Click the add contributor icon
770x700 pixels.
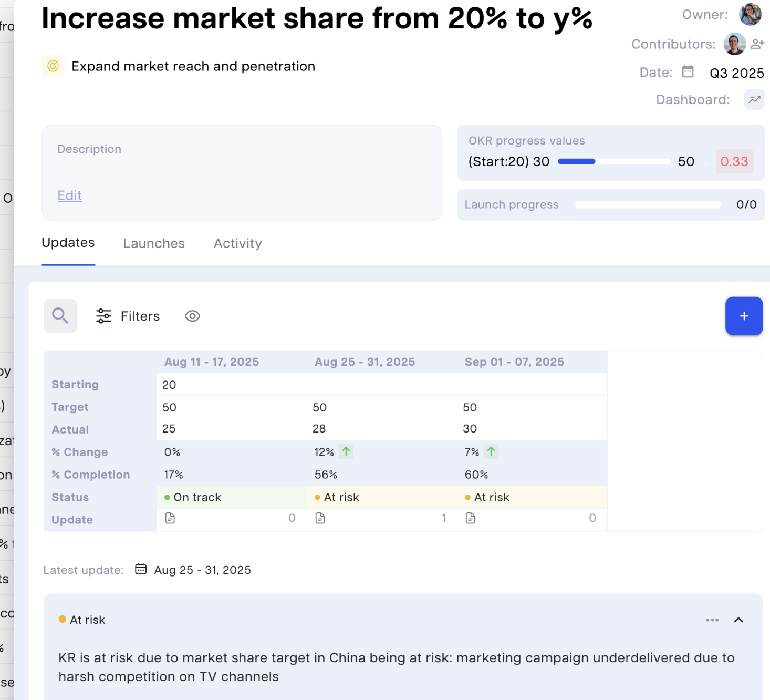pos(757,44)
